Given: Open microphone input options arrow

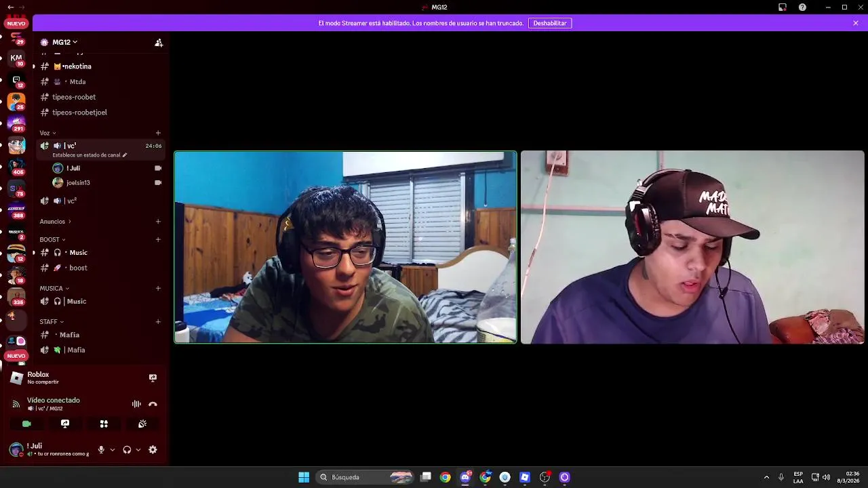Looking at the screenshot, I should click(113, 449).
